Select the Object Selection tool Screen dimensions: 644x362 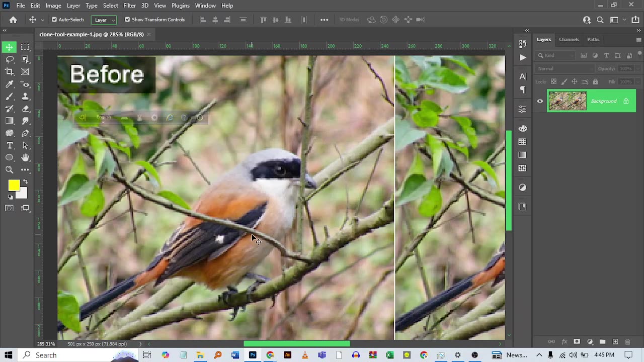25,59
